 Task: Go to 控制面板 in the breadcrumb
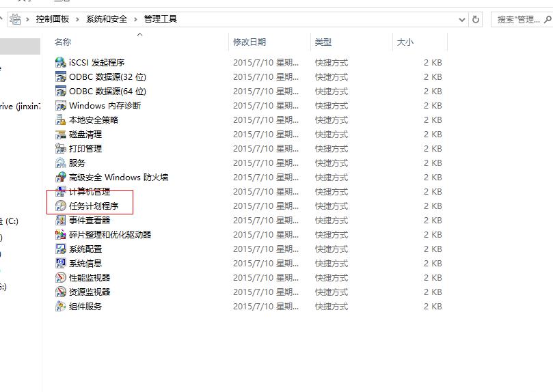click(x=53, y=19)
